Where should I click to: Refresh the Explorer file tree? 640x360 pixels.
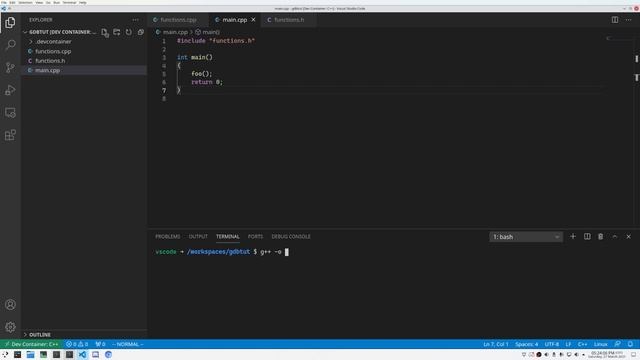click(x=129, y=32)
